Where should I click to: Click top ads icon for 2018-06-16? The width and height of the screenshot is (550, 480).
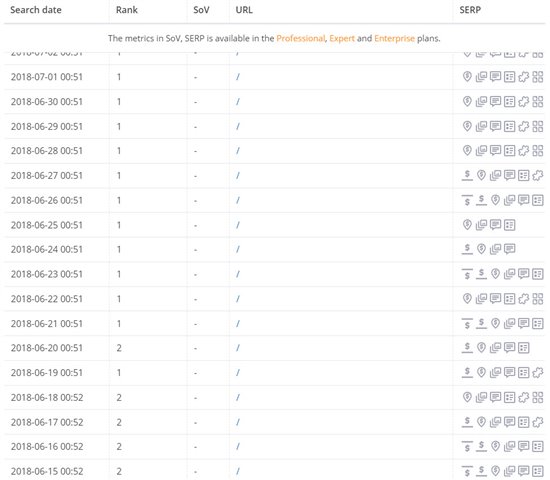467,446
